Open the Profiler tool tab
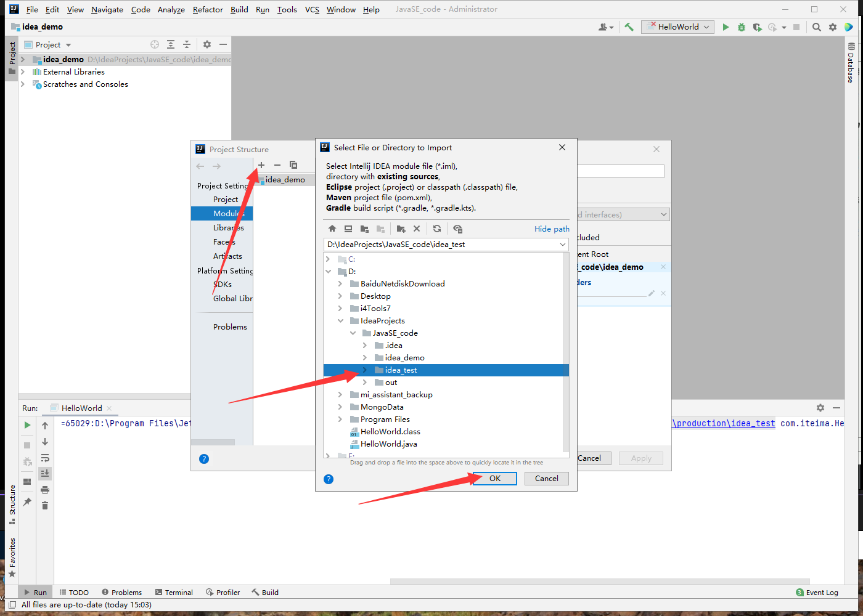Screen dimensions: 863x616 (223, 592)
